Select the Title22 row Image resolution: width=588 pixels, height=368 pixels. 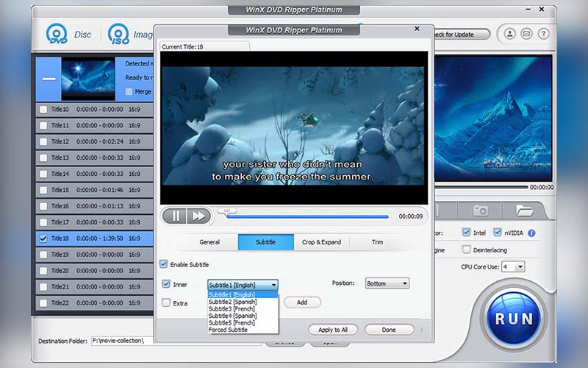tap(95, 303)
